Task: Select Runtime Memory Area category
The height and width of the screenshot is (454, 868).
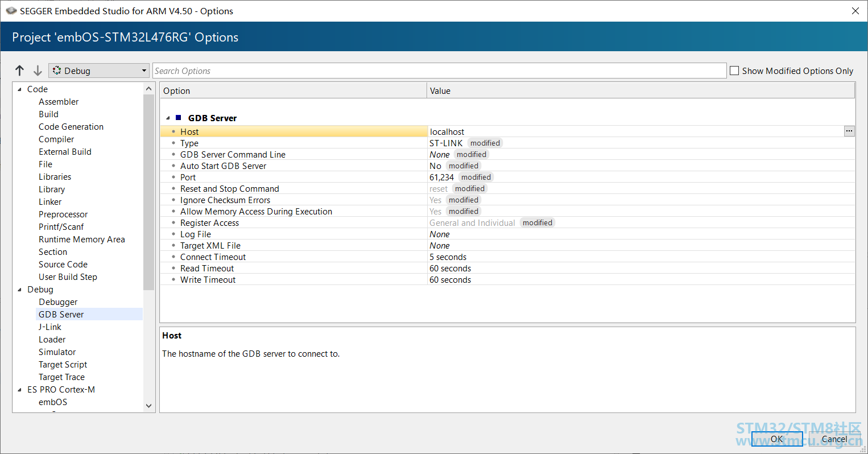Action: point(82,240)
